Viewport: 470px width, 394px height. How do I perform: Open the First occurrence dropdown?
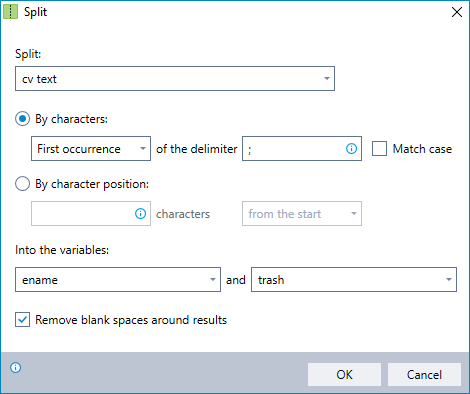[x=91, y=149]
